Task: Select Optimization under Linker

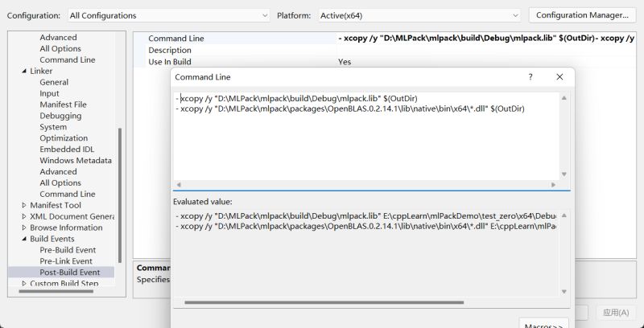Action: pyautogui.click(x=64, y=138)
